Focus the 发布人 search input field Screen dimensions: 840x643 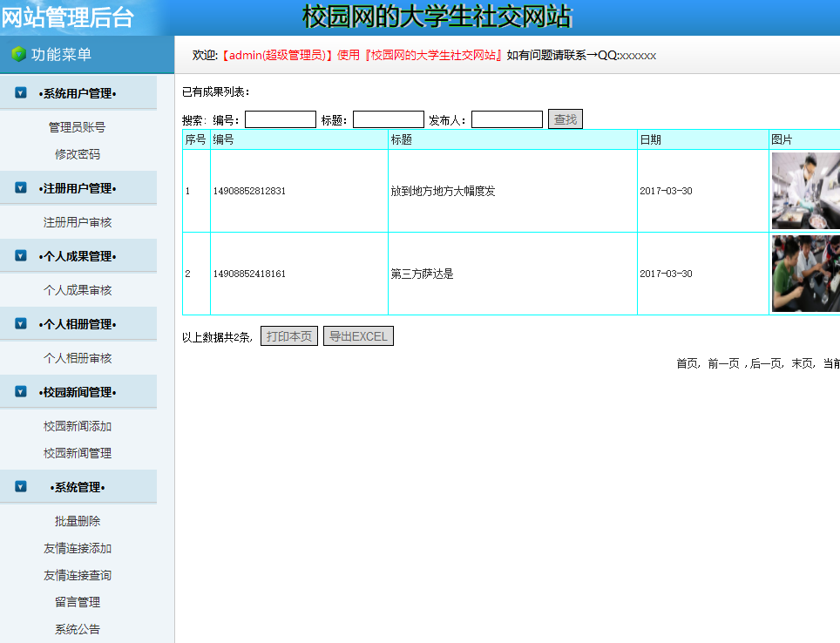coord(507,119)
